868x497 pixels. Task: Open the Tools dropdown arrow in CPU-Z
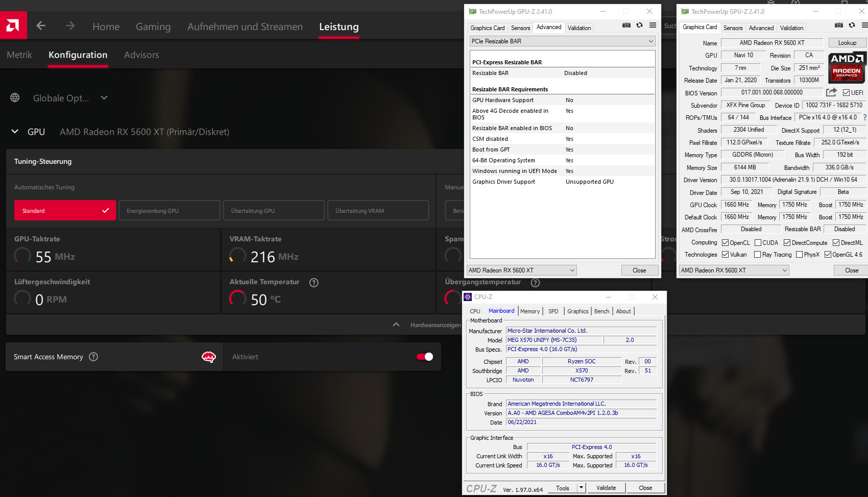click(x=581, y=488)
